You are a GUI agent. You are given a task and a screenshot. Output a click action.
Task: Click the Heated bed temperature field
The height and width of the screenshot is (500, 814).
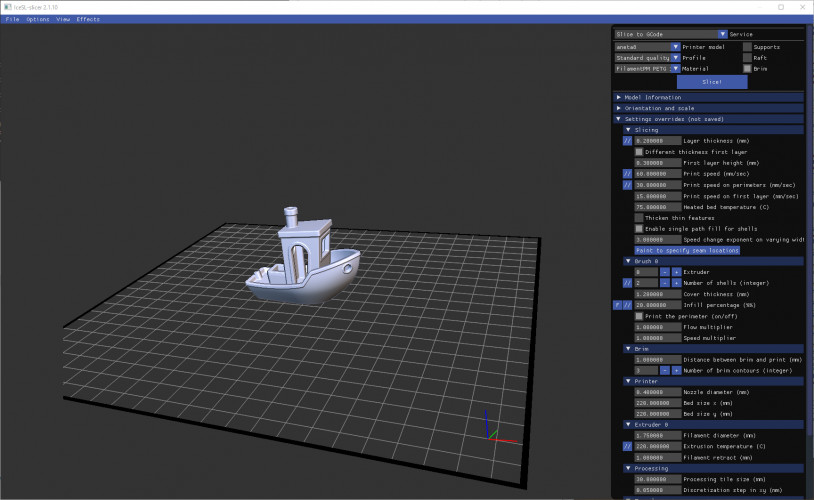pos(658,207)
